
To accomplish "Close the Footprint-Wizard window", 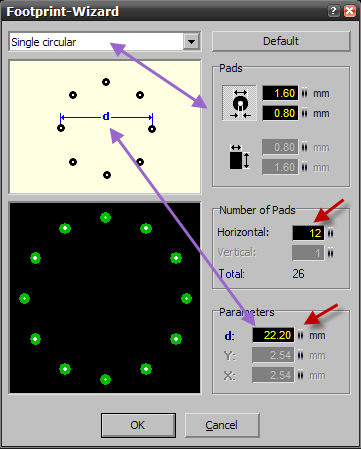I will [x=350, y=11].
